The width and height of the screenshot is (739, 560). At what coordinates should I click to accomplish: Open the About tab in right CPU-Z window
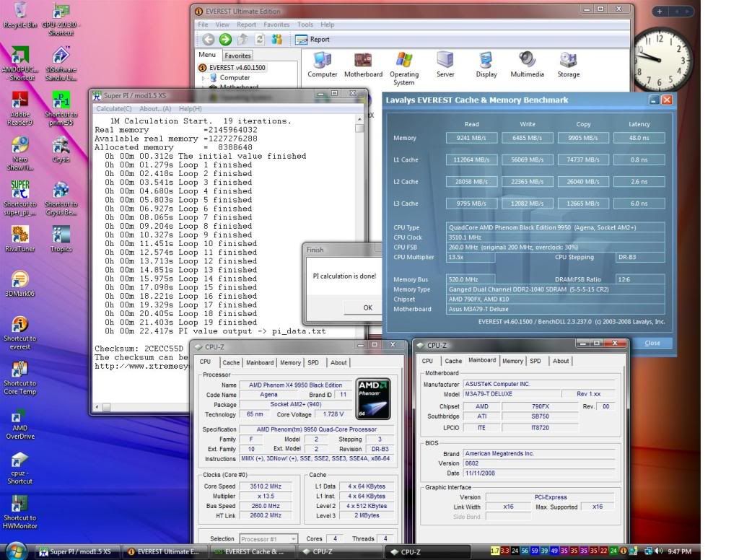pos(560,361)
